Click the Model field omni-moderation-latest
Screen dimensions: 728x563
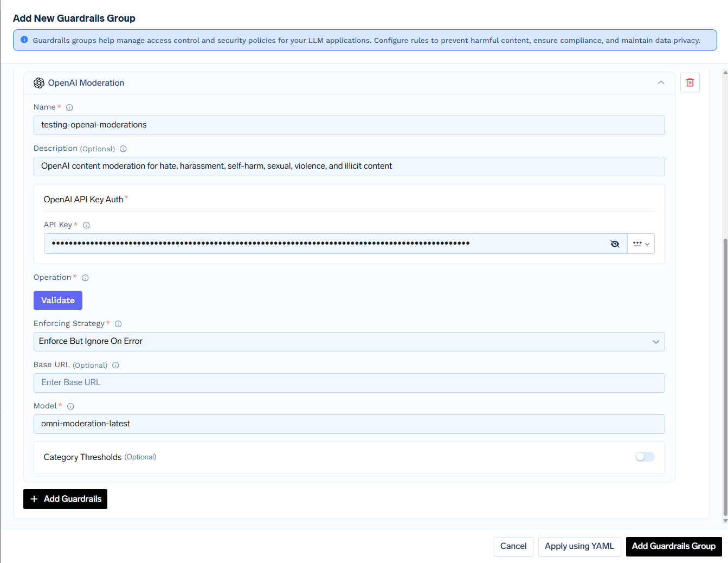(349, 424)
